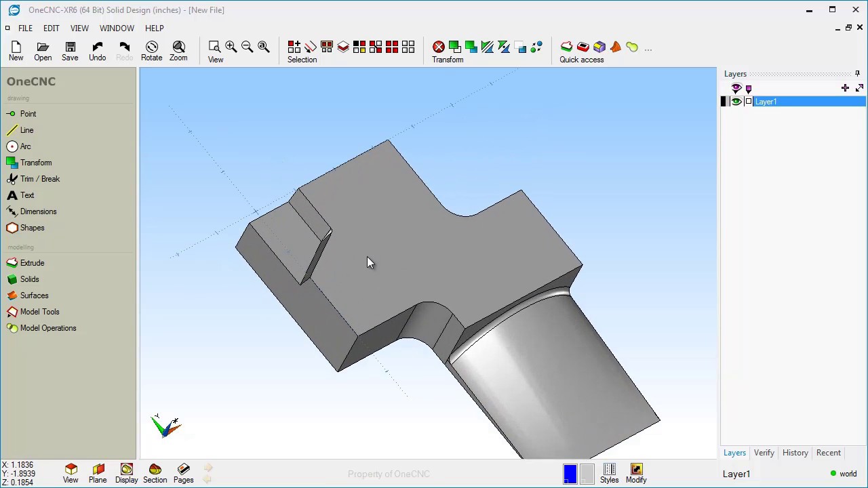Image resolution: width=868 pixels, height=488 pixels.
Task: Open the Plane options in bottom bar
Action: [98, 474]
